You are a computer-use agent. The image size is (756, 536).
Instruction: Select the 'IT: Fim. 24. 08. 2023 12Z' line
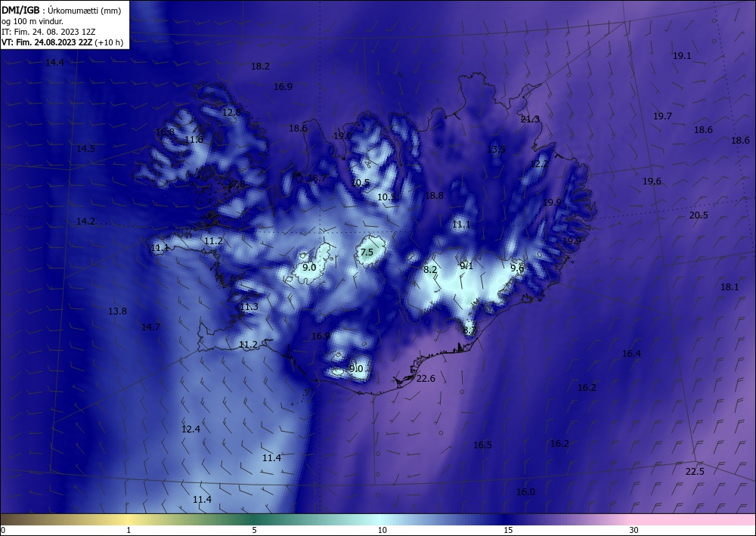click(48, 32)
